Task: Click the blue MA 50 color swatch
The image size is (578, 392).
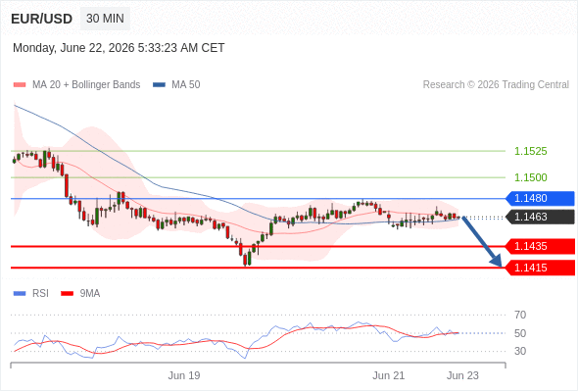Action: click(159, 85)
